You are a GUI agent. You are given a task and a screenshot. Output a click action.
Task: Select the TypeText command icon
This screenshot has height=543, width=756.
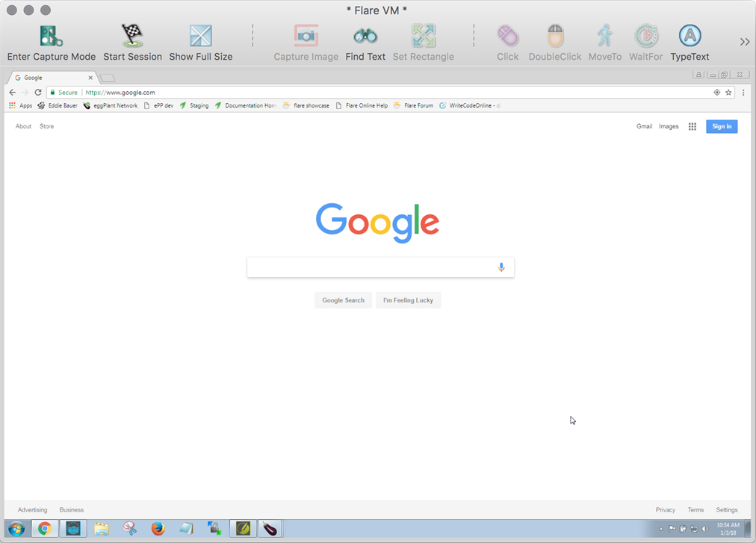coord(690,36)
